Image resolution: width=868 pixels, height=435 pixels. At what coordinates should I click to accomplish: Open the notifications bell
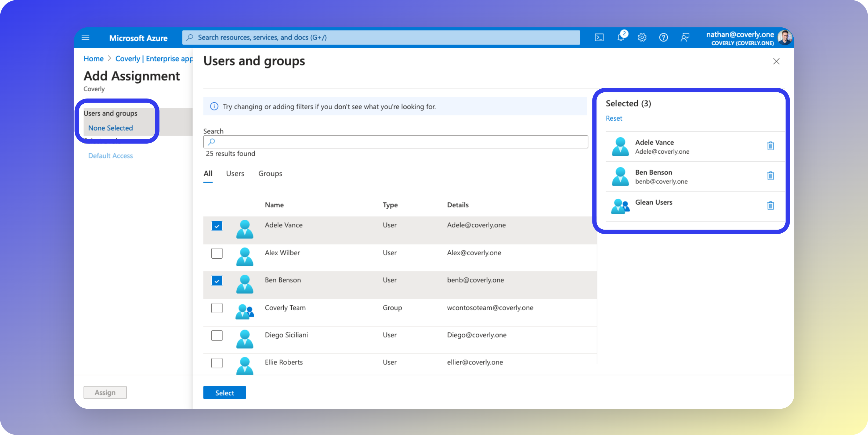(x=621, y=37)
